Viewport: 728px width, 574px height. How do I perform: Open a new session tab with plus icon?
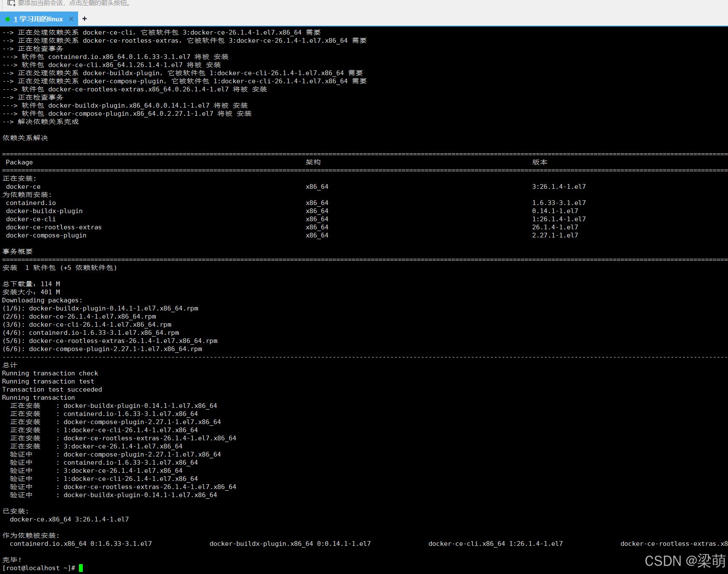click(x=84, y=19)
